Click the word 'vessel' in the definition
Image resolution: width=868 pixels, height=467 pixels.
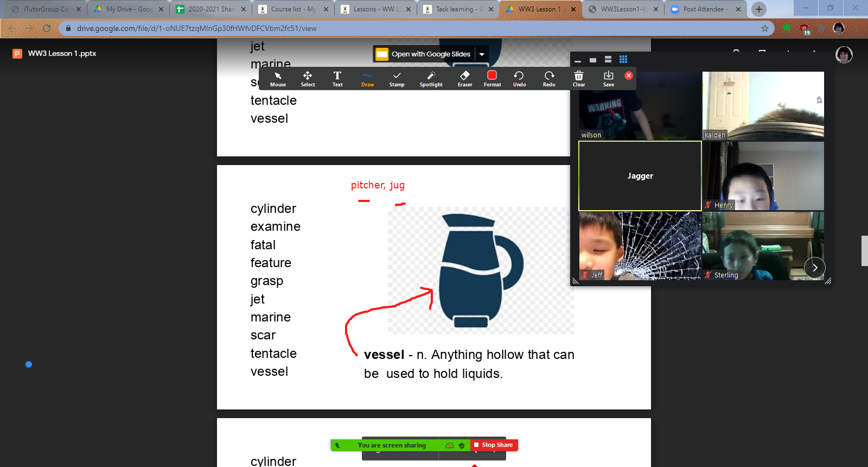[x=384, y=355]
